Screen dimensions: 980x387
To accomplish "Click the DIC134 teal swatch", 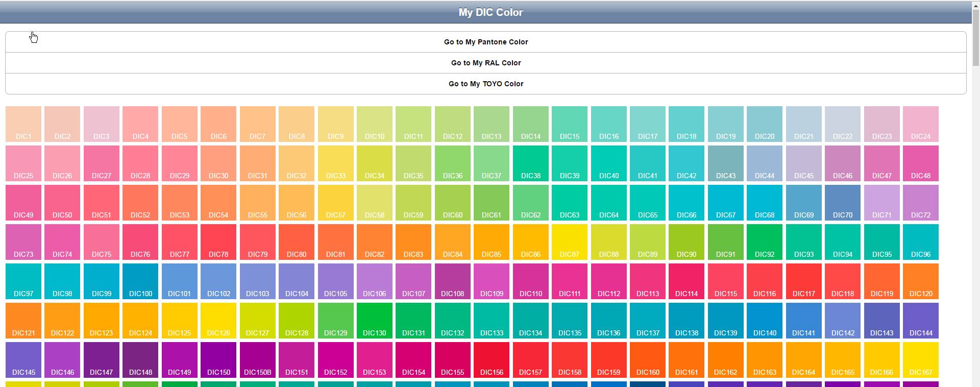I will (531, 321).
